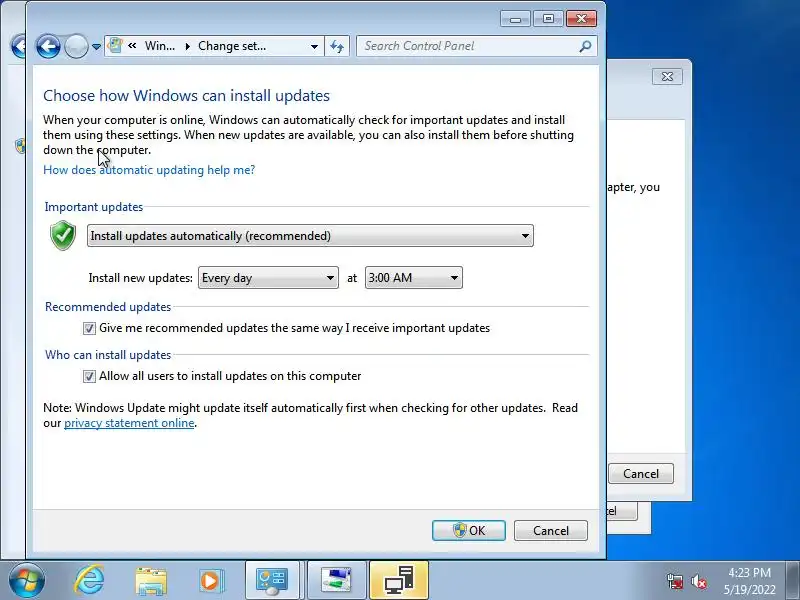Click the magnifier search icon
This screenshot has width=800, height=600.
click(585, 46)
